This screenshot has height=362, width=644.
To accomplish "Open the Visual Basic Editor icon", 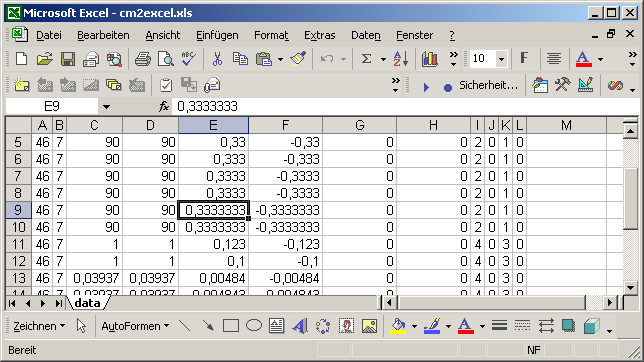I will [540, 85].
